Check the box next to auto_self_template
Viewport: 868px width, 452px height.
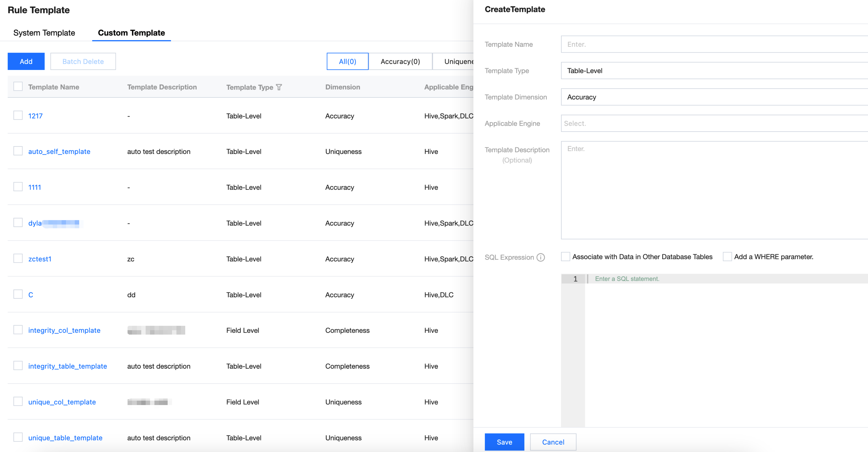[x=18, y=151]
